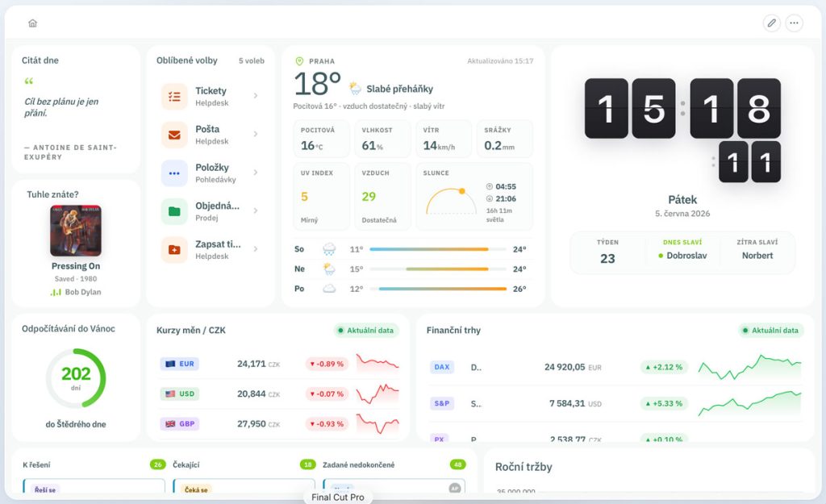Click the Pressing On song title

pyautogui.click(x=76, y=266)
